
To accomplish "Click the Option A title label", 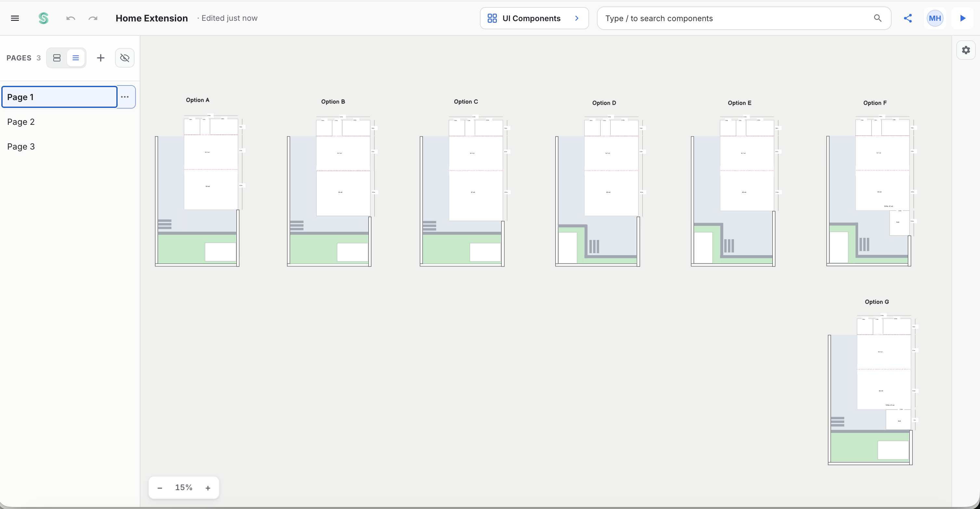I will [198, 100].
